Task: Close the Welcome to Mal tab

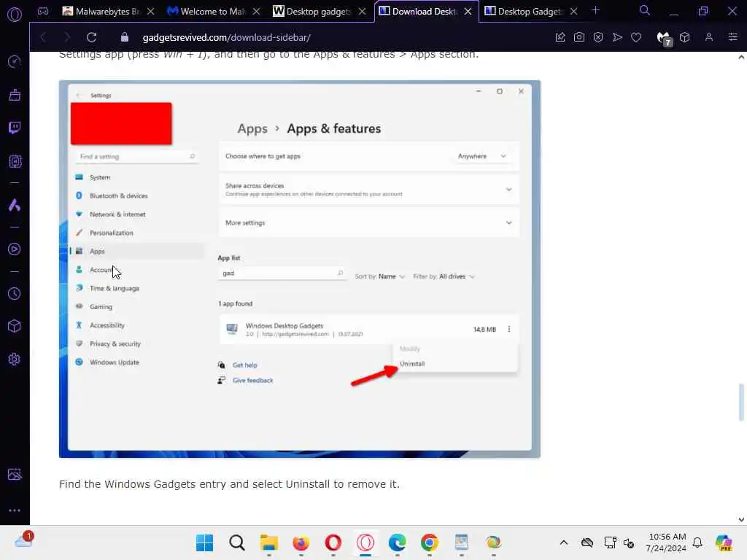Action: click(256, 12)
